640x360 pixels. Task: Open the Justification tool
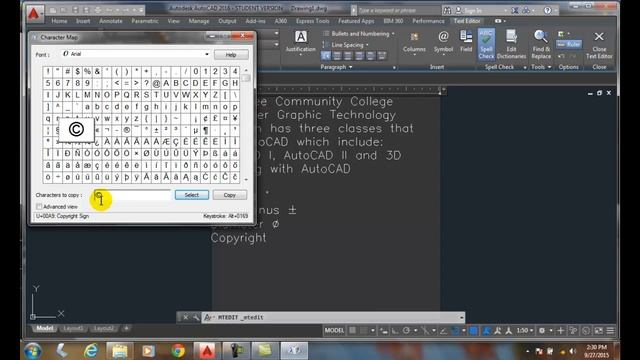pos(301,42)
